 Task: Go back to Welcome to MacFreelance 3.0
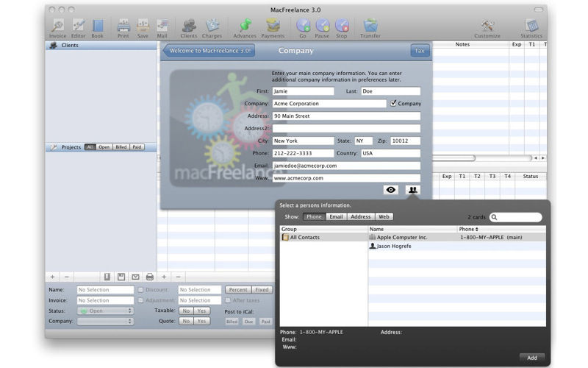[209, 50]
